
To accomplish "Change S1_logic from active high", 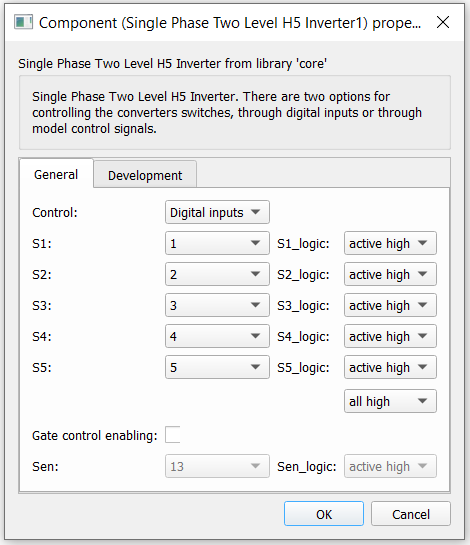I will point(390,243).
